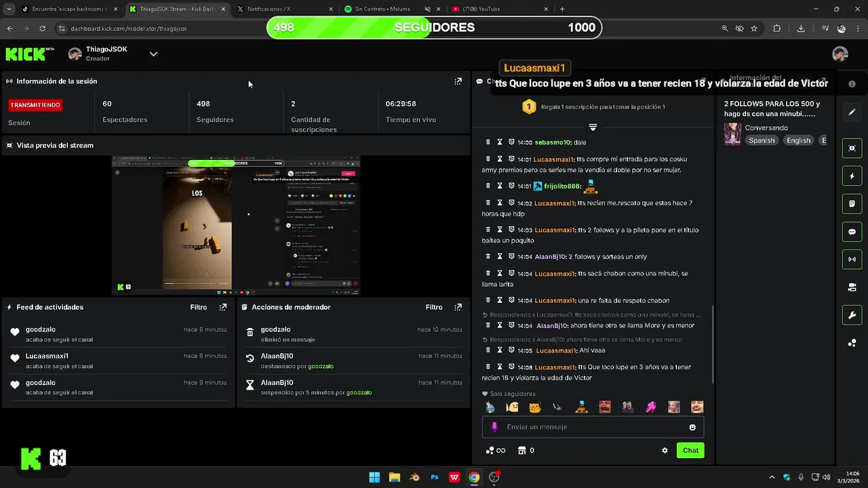
Task: Click the orange cat quick emote
Action: coord(535,407)
